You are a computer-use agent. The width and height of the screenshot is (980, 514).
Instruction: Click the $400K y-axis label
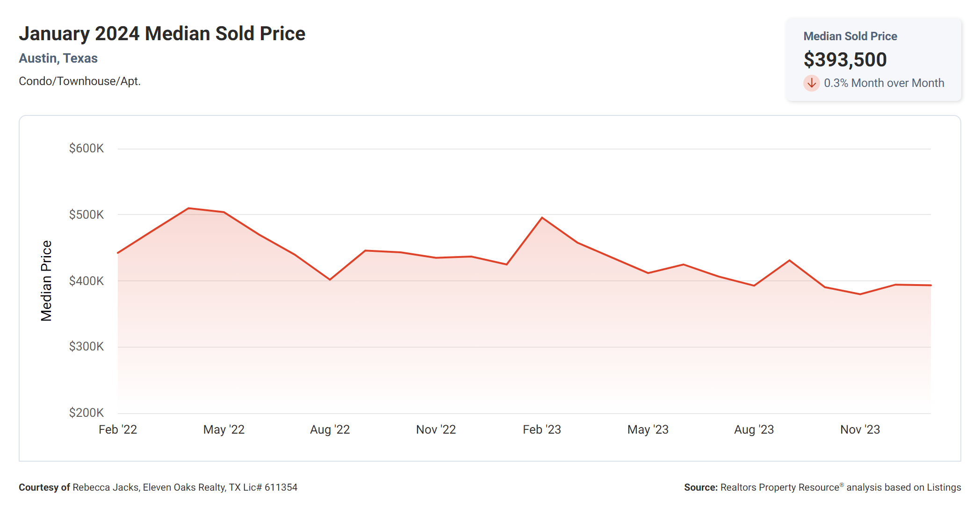pyautogui.click(x=86, y=281)
